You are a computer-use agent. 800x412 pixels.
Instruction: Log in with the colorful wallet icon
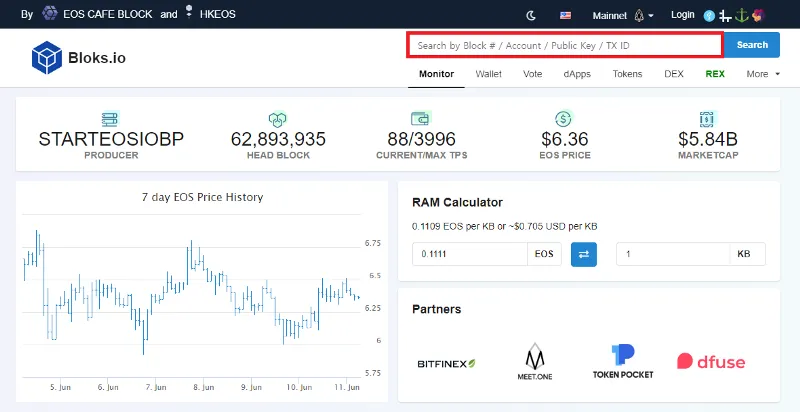coord(758,15)
